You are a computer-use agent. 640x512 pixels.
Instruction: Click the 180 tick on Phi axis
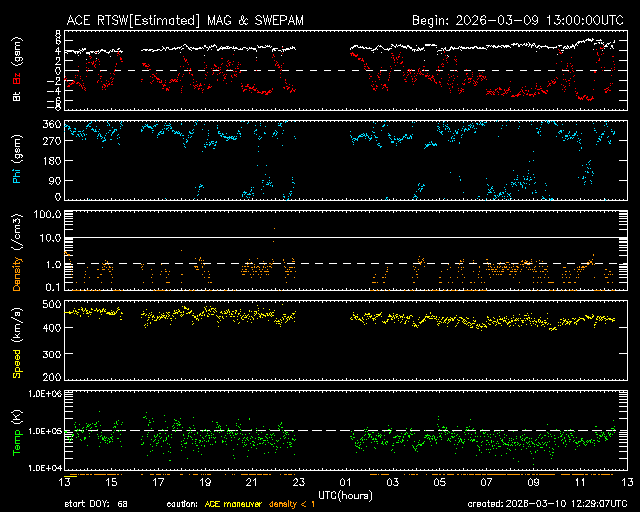(x=52, y=161)
